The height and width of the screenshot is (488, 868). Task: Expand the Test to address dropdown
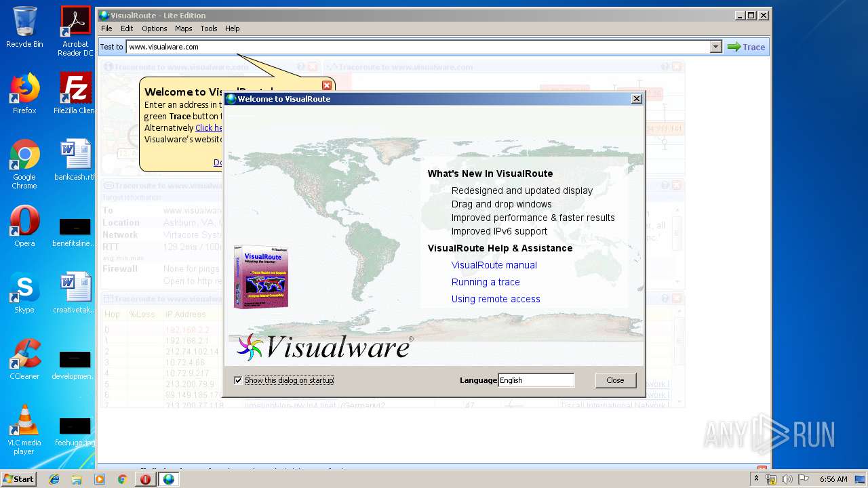coord(715,47)
